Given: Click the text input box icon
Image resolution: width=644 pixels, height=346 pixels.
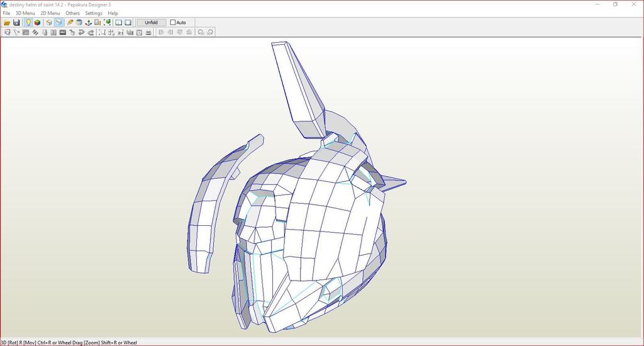Looking at the screenshot, I should [x=53, y=33].
